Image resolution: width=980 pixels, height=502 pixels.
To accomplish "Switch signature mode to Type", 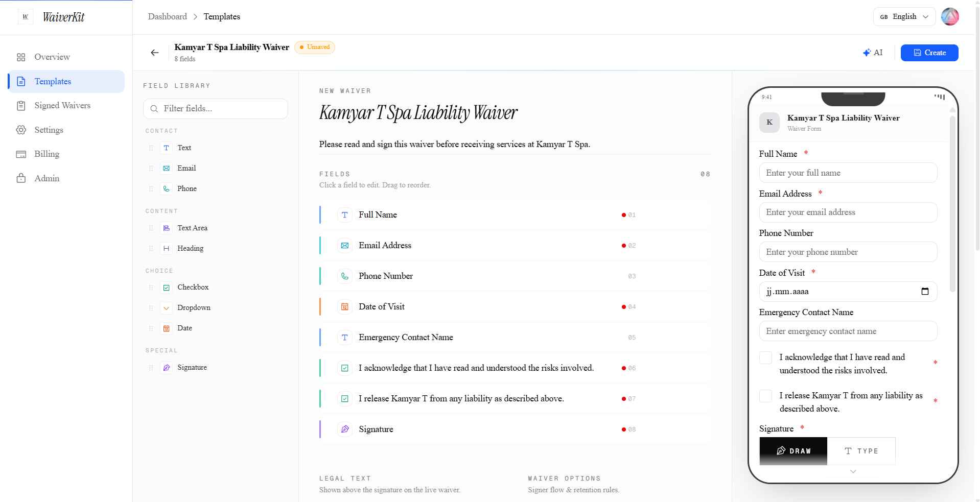I will [x=861, y=451].
